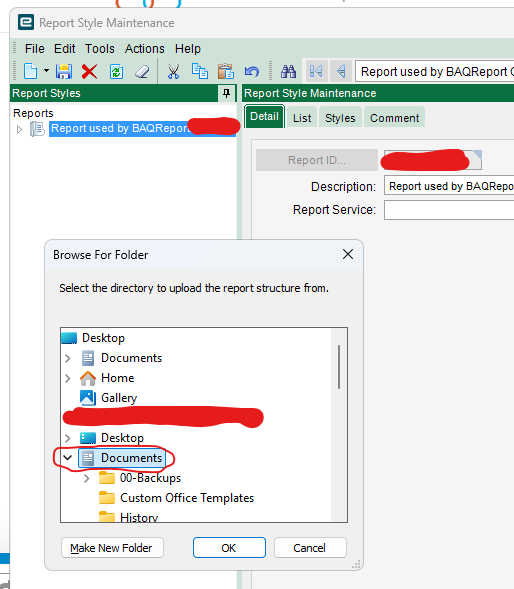Toggle the pin on the Report Styles panel
Viewport: 514px width, 589px height.
pyautogui.click(x=226, y=93)
